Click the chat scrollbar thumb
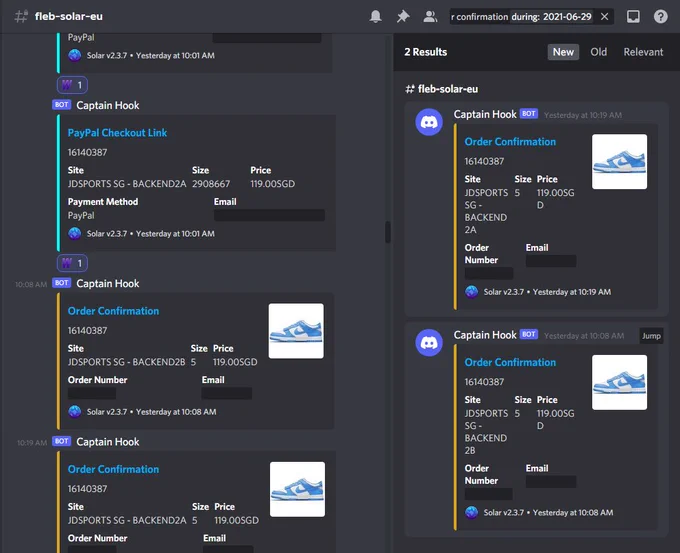 coord(388,232)
